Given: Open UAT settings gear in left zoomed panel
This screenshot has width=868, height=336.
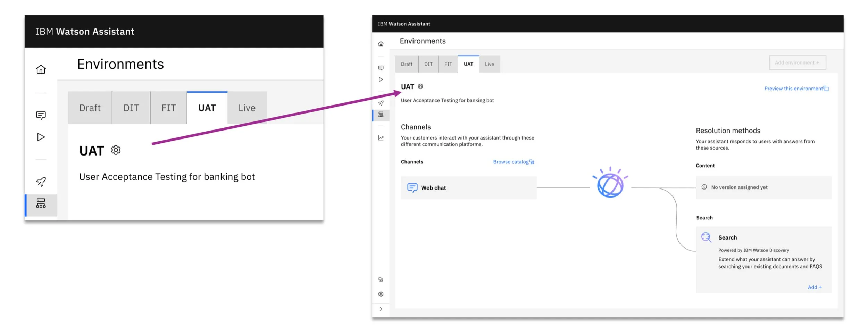Looking at the screenshot, I should (116, 150).
